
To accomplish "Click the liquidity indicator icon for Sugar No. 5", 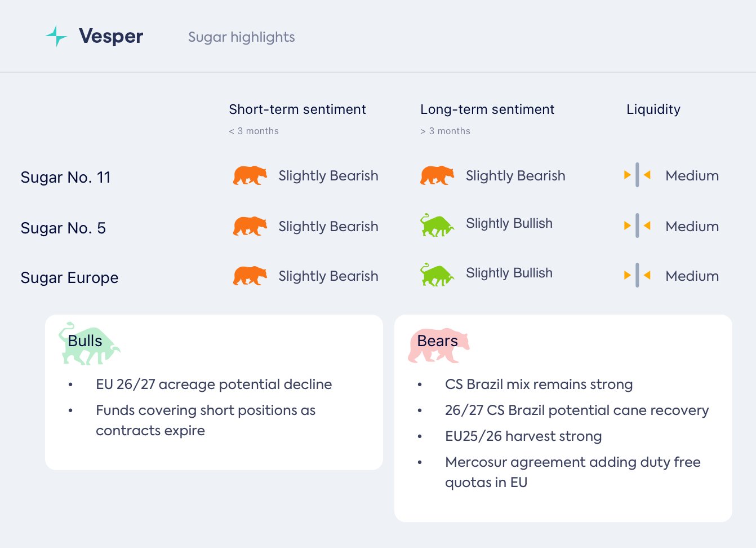I will tap(637, 226).
